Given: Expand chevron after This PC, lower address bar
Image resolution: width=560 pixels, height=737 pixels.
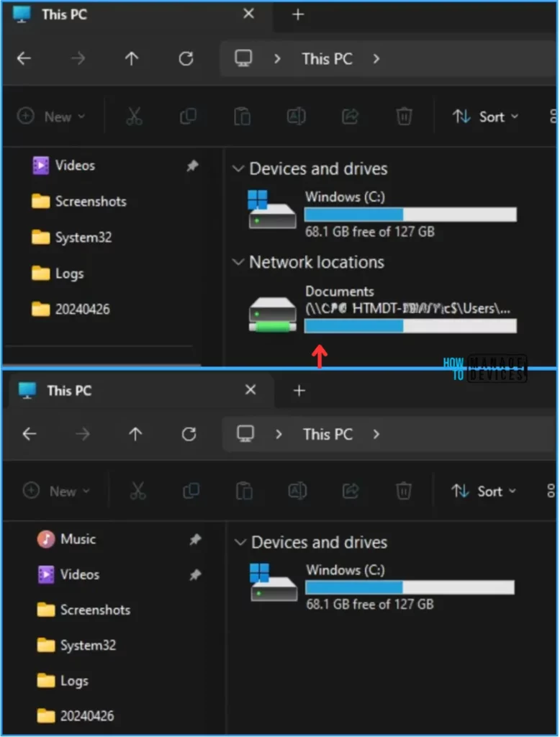Looking at the screenshot, I should pyautogui.click(x=376, y=434).
